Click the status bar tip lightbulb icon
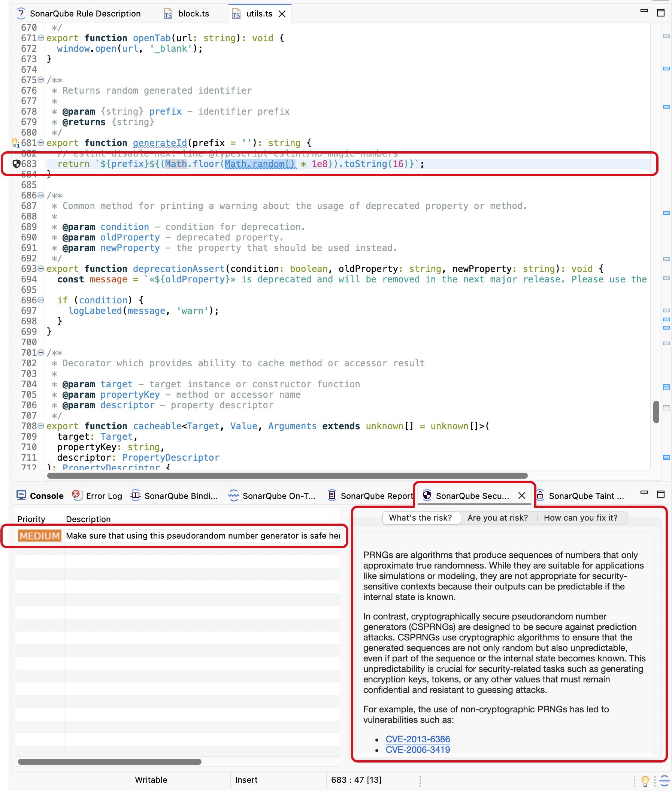 pos(645,781)
